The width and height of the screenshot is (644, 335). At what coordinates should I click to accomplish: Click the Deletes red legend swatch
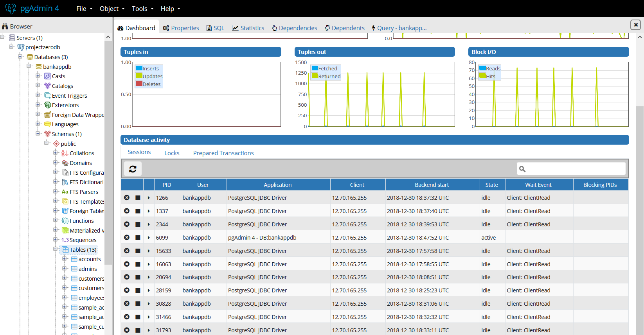(139, 84)
